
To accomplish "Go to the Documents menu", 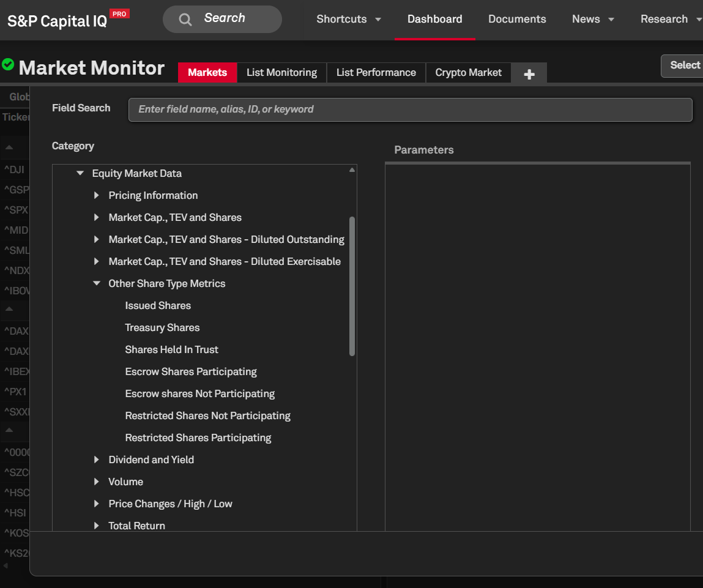I will click(517, 20).
